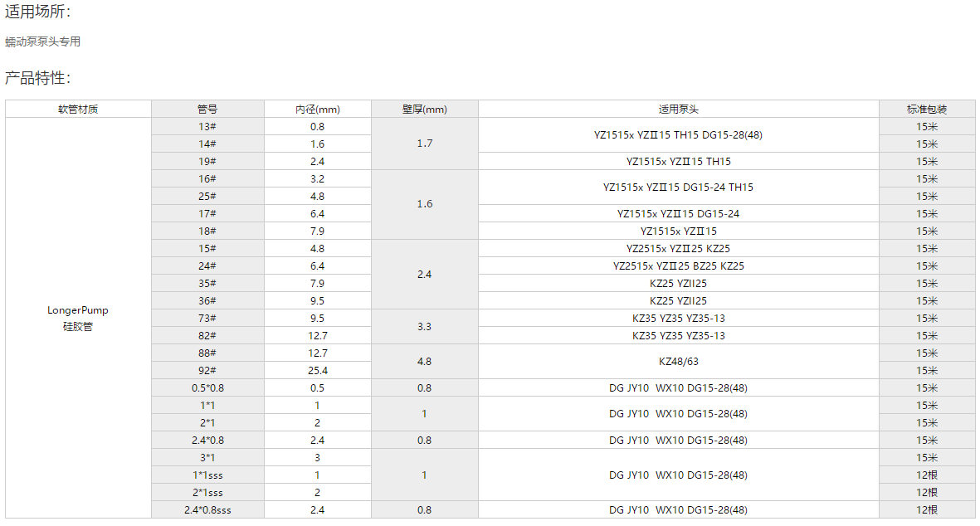Select the 1.7 wall thickness cell
Image resolution: width=980 pixels, height=526 pixels.
click(424, 144)
